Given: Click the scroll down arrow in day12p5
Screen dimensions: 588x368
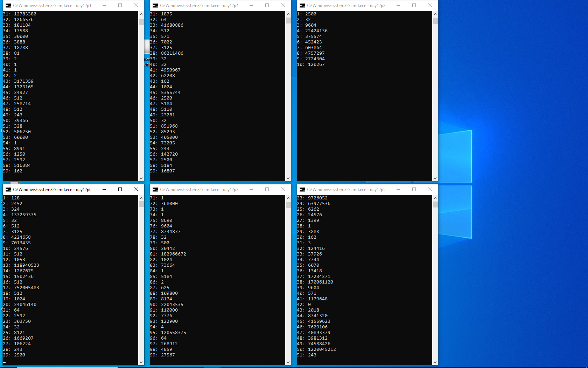Looking at the screenshot, I should point(435,362).
